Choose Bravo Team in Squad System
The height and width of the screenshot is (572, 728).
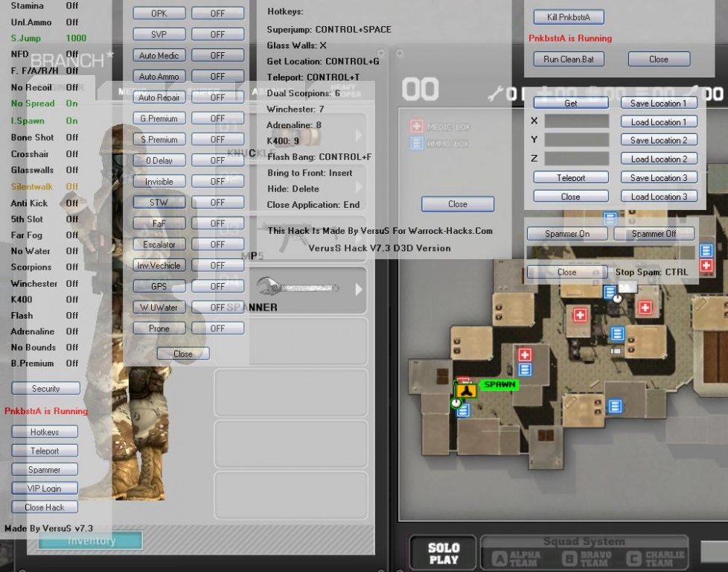click(x=587, y=558)
